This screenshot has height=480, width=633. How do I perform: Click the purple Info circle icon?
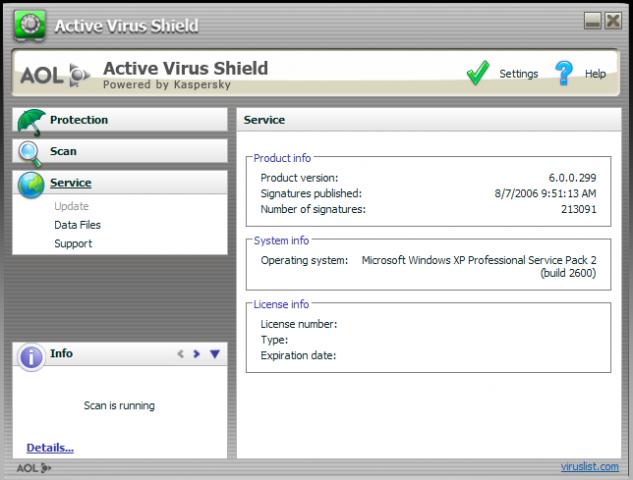point(31,357)
